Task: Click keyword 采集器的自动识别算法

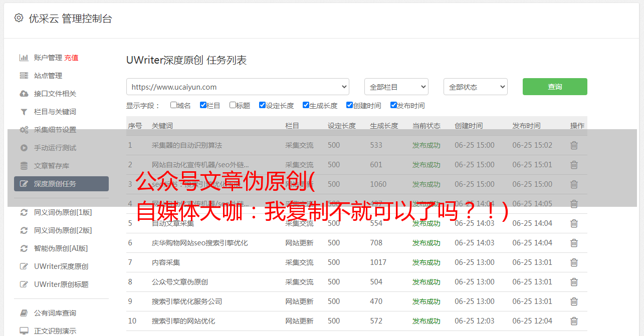Action: click(x=187, y=145)
